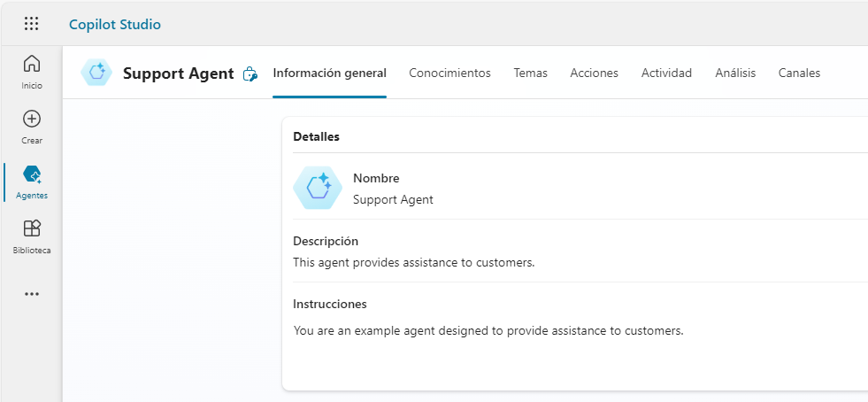The image size is (868, 402).
Task: View the Actividad tab
Action: [x=666, y=73]
